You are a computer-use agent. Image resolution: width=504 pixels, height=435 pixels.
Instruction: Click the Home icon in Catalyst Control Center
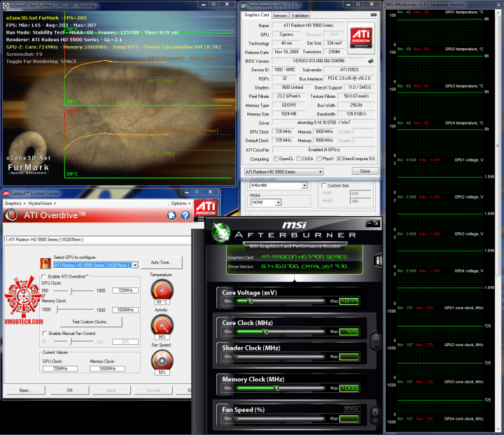171,215
